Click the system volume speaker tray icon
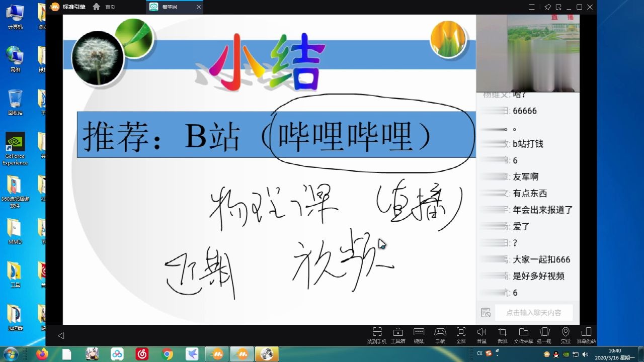 (585, 354)
